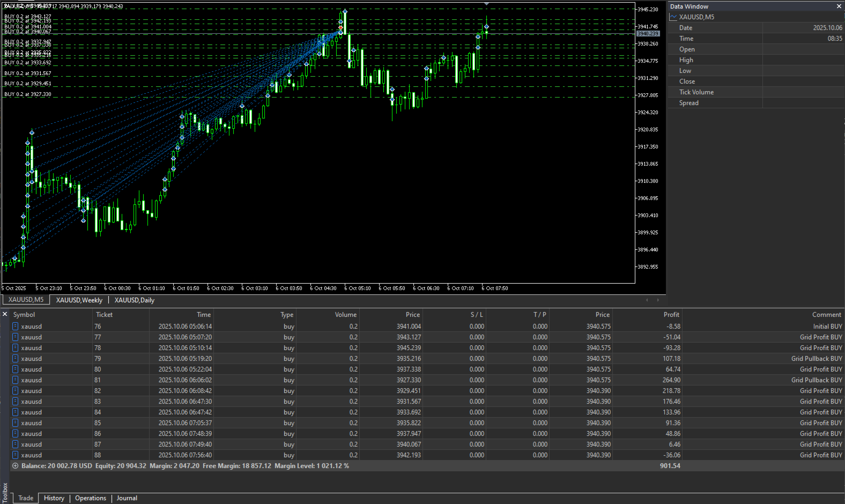The width and height of the screenshot is (845, 504).
Task: Click the chart icon beside XAUUSD,M5 in Data Window
Action: click(673, 17)
